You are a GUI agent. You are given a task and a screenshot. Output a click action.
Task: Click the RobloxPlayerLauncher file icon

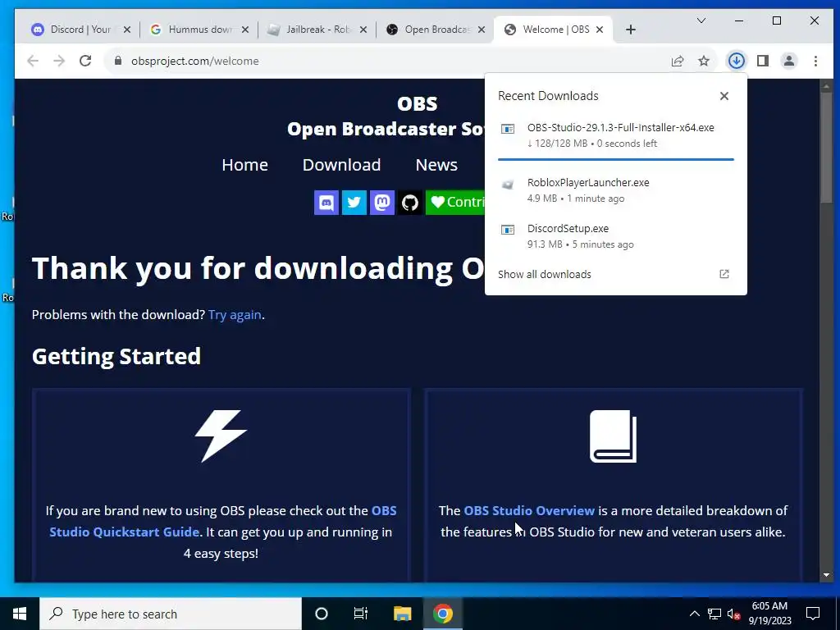(x=507, y=185)
